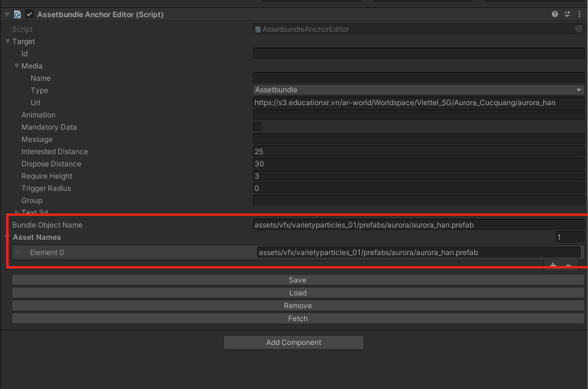The width and height of the screenshot is (588, 389).
Task: Collapse the Media foldout
Action: (17, 66)
